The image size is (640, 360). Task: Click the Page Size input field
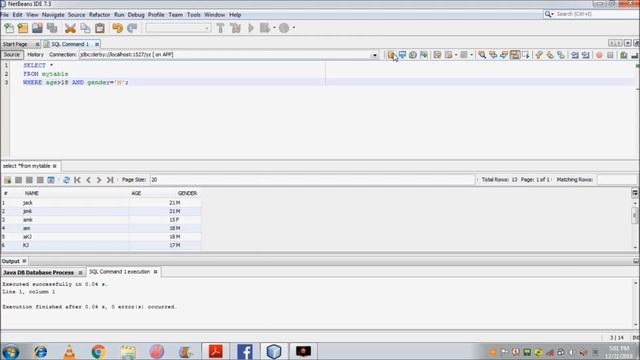point(311,180)
